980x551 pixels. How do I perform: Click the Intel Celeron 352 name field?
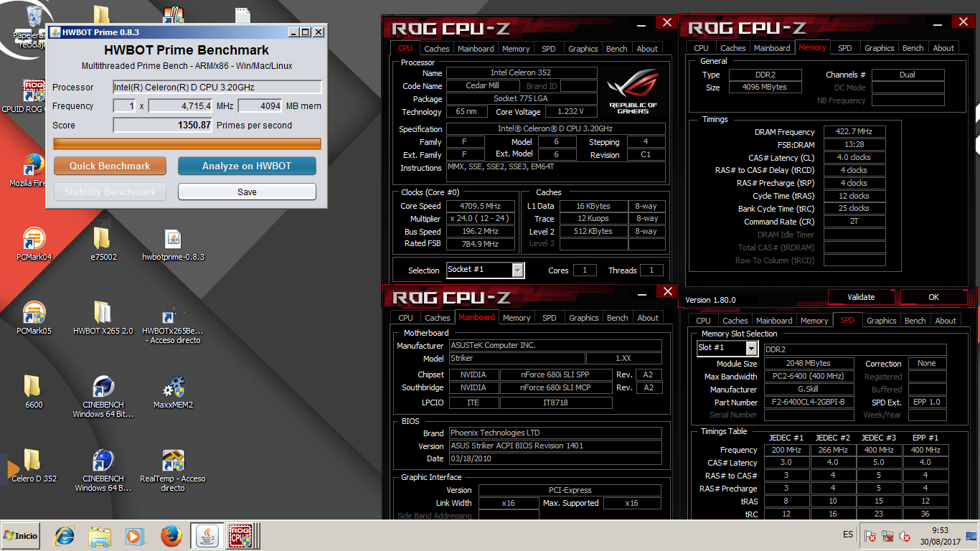522,73
